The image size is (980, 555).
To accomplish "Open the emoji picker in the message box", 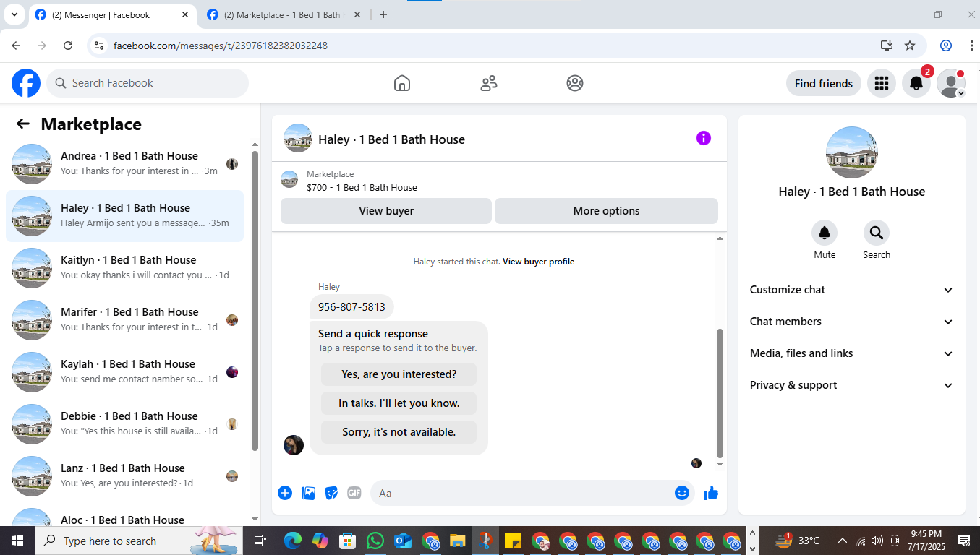I will 682,493.
